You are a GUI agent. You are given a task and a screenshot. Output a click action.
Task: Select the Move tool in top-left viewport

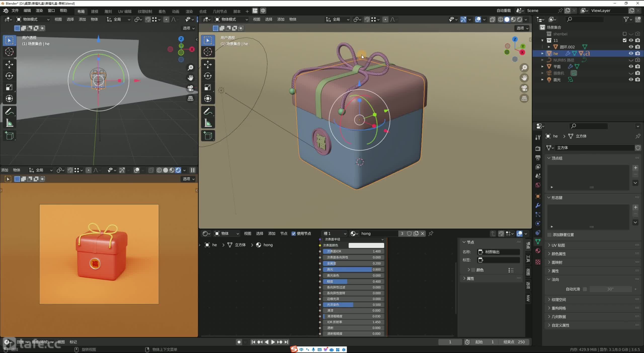pos(9,64)
